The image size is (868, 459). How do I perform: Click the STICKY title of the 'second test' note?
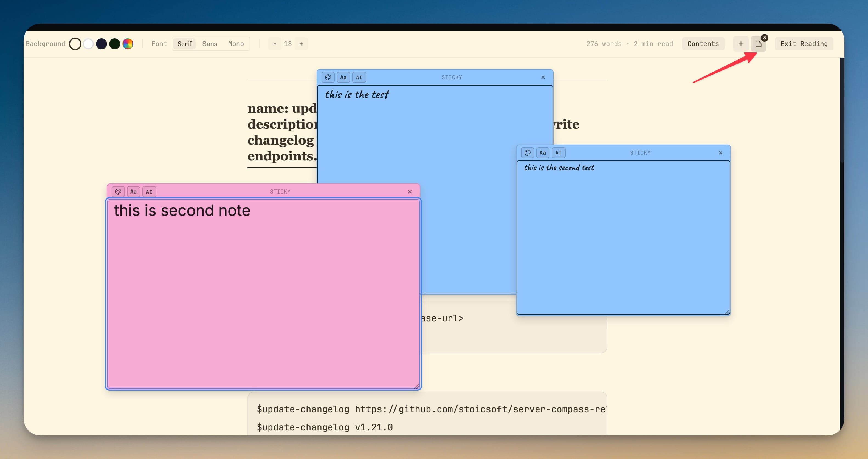tap(640, 152)
